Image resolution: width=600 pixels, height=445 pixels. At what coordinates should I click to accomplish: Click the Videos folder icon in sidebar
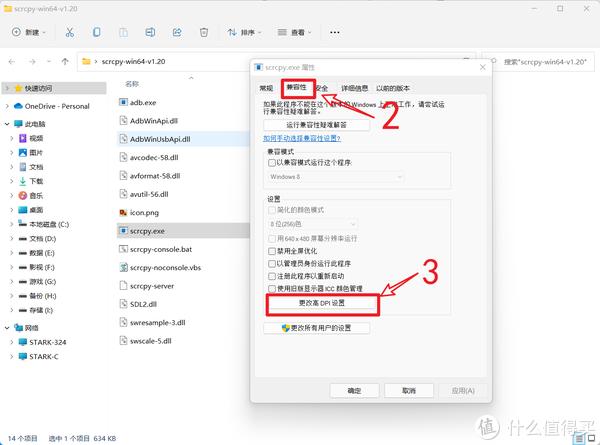23,138
